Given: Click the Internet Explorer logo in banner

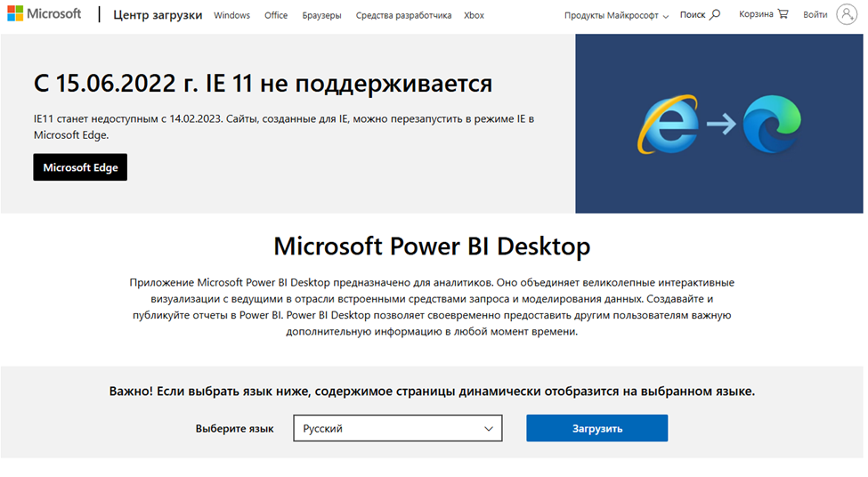Looking at the screenshot, I should click(669, 124).
